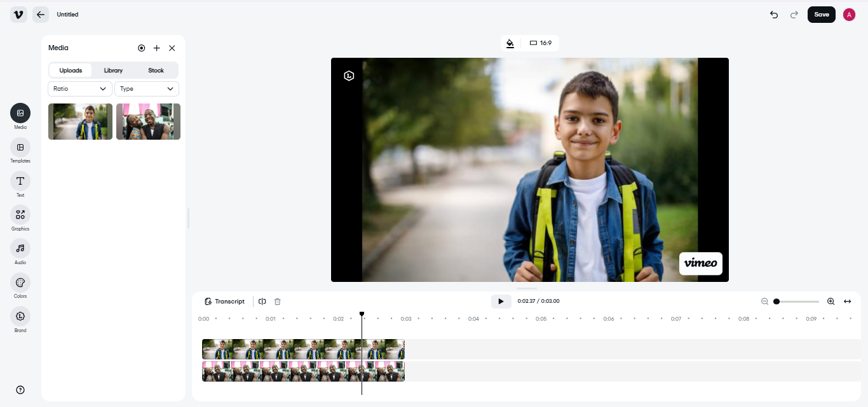Switch to the Library tab

[x=113, y=70]
